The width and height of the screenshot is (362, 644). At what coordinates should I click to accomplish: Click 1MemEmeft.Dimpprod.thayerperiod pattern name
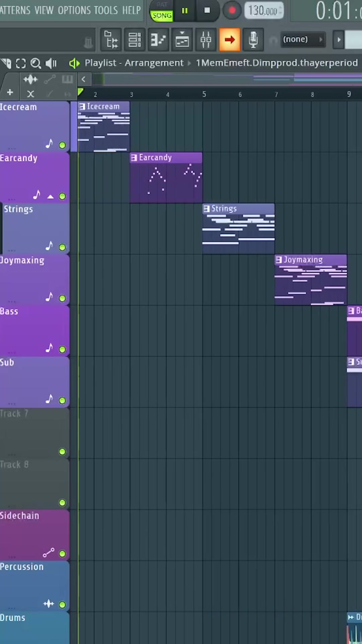coord(277,63)
